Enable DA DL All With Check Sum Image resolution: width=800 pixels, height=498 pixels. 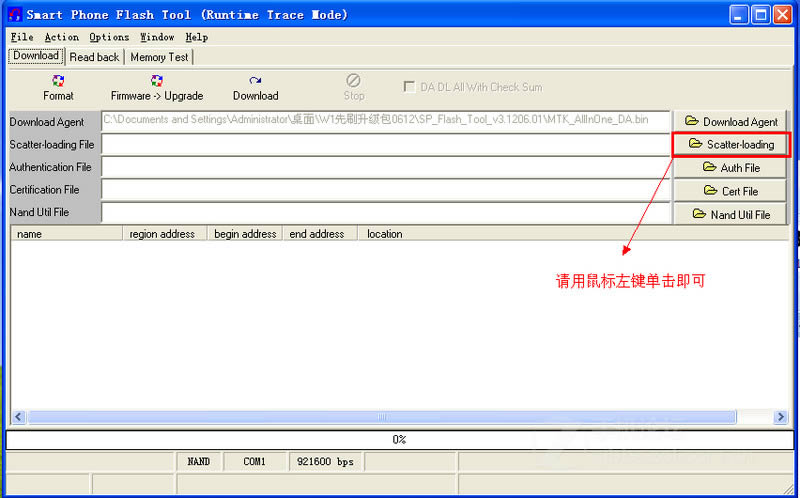409,87
